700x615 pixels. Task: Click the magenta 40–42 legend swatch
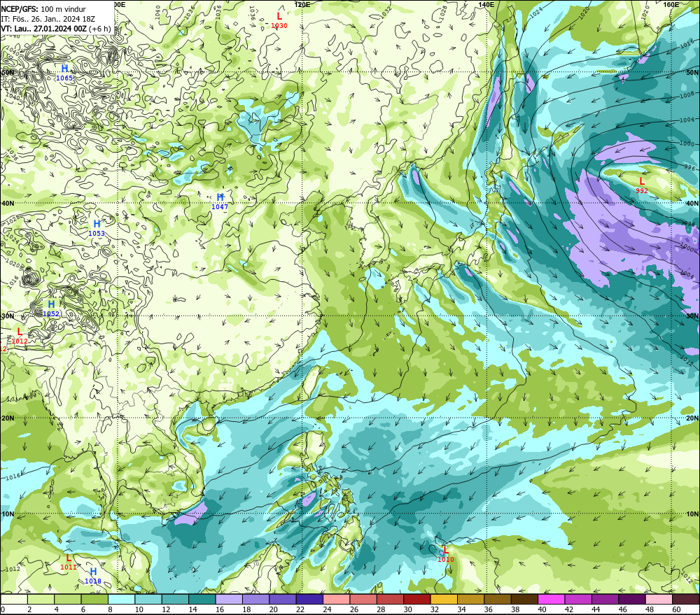coord(552,599)
